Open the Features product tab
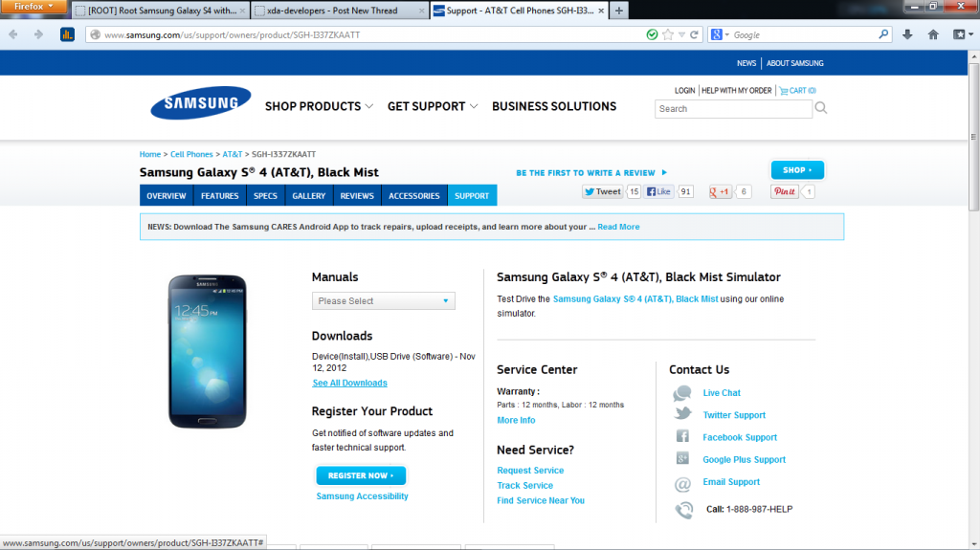This screenshot has width=980, height=550. (220, 196)
